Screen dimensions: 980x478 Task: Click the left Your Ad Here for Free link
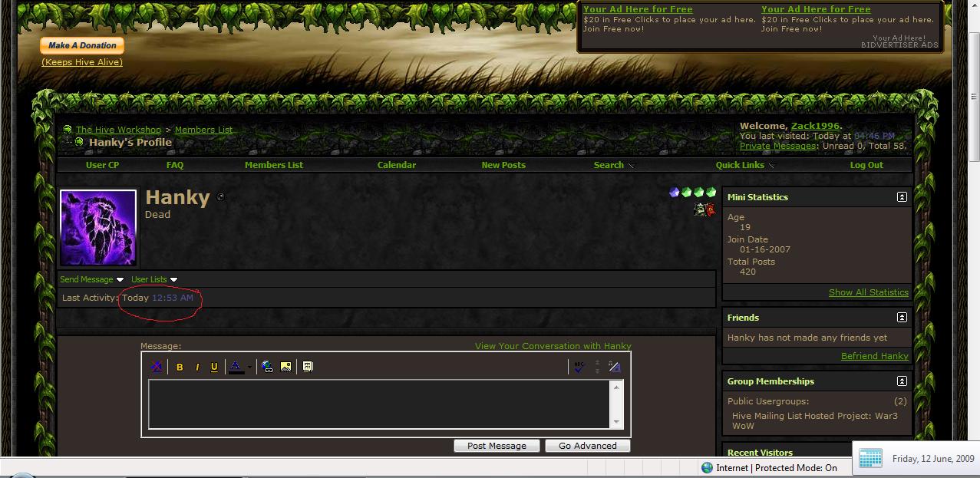(x=638, y=9)
